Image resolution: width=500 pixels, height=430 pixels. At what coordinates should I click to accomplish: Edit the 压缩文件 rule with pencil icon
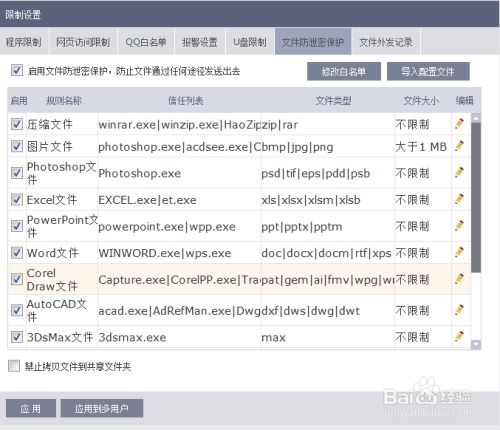click(459, 124)
